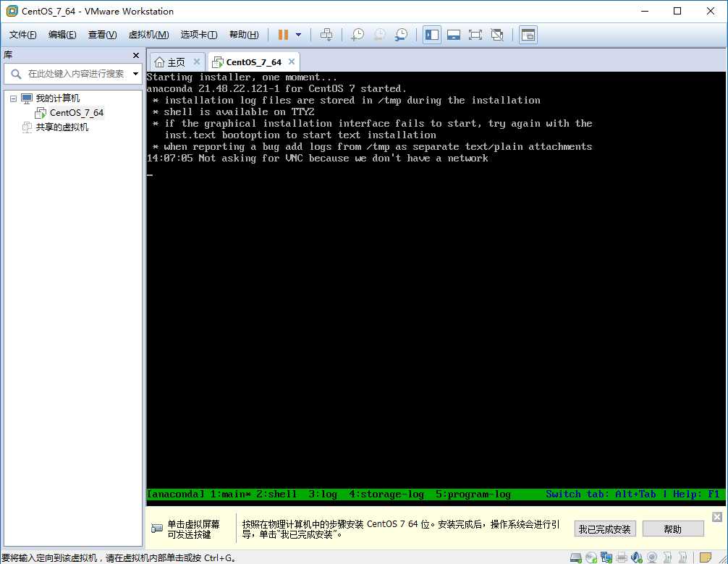The height and width of the screenshot is (564, 728).
Task: Open the 查看(V) menu
Action: (x=102, y=35)
